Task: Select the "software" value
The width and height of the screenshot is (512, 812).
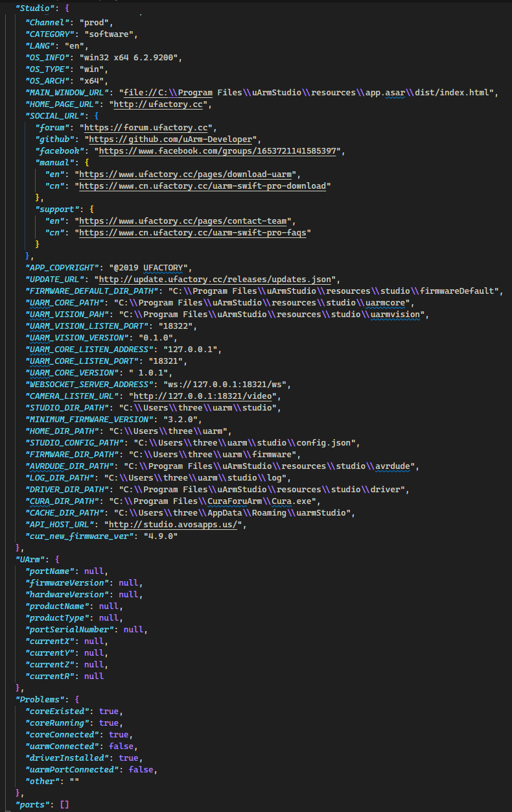Action: pyautogui.click(x=110, y=34)
